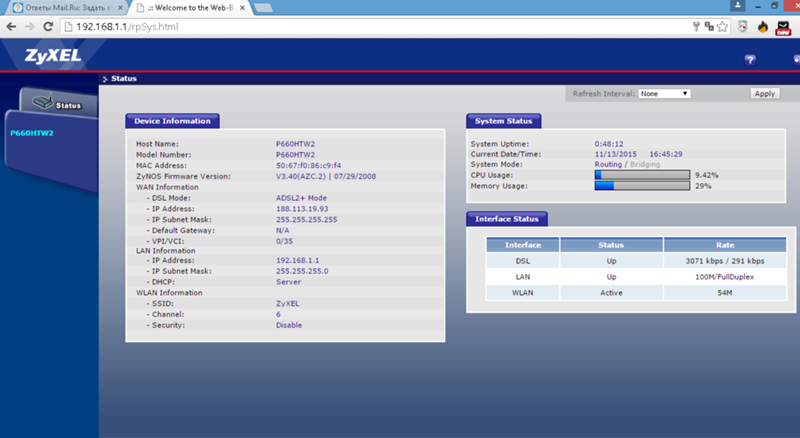
Task: Click the MAC address 50:67:f0:86:c9:f4
Action: (x=309, y=165)
